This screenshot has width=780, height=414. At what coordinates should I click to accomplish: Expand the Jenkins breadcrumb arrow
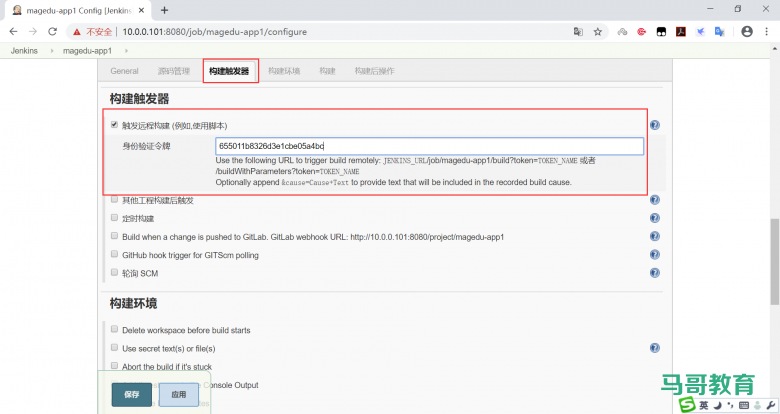(52, 51)
